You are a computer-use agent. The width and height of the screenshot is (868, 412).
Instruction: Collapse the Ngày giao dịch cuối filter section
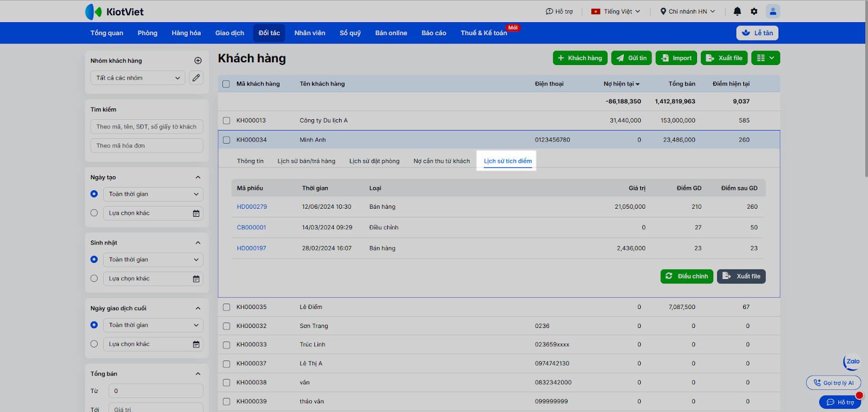pos(198,308)
